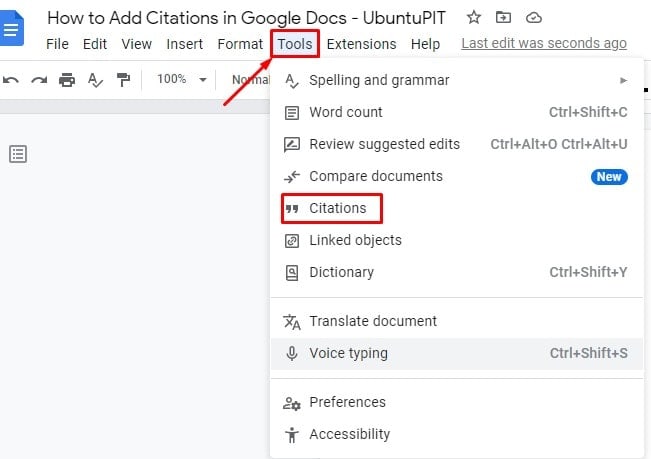The width and height of the screenshot is (651, 459).
Task: Select Word count from the menu
Action: (x=457, y=112)
